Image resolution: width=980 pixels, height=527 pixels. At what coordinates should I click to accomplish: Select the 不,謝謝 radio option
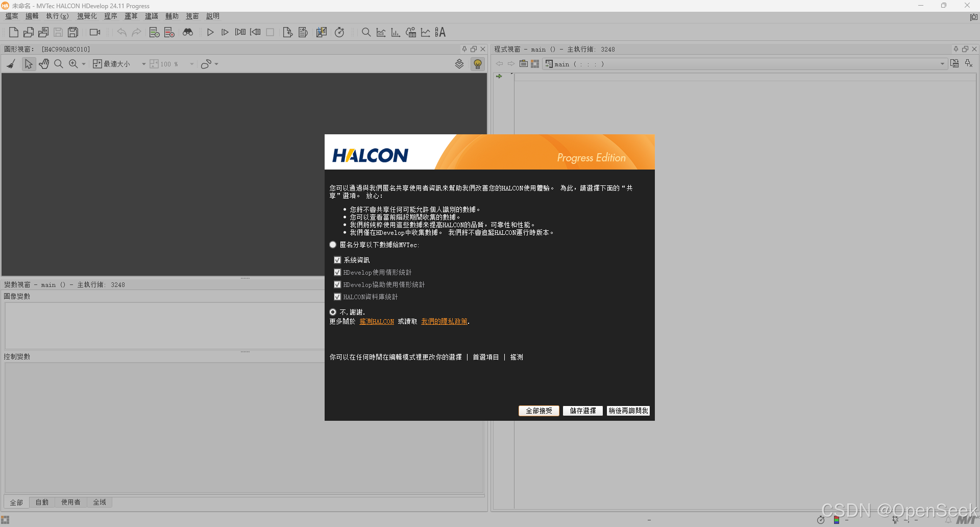[333, 312]
